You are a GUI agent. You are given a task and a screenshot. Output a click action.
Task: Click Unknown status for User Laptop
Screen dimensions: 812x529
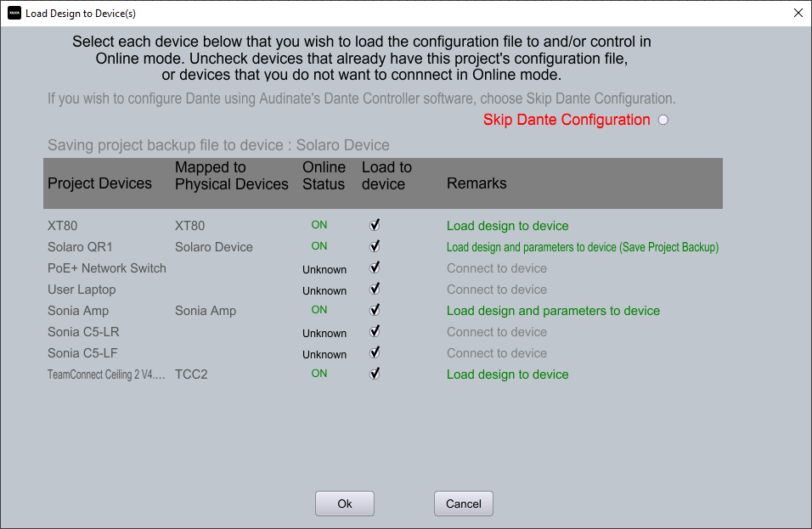[x=324, y=291]
